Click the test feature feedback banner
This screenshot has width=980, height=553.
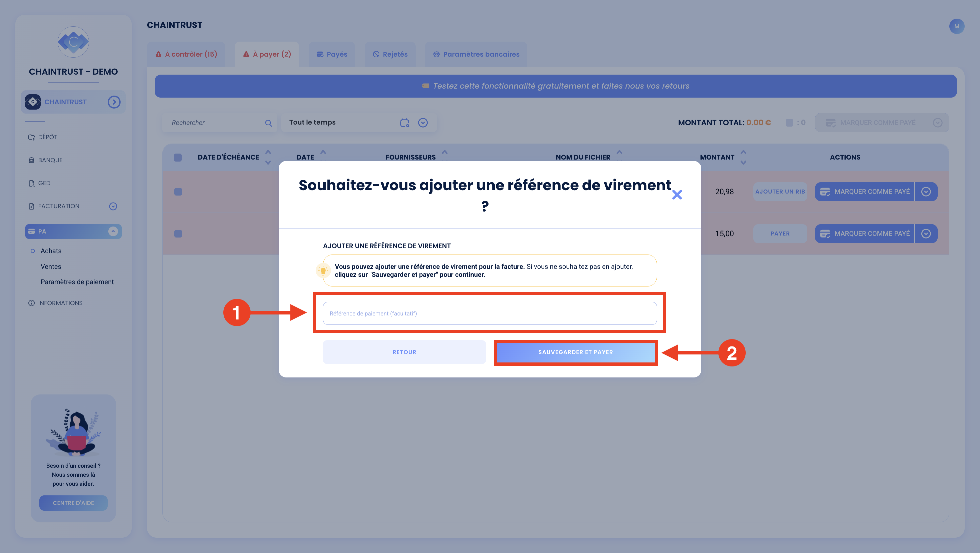tap(555, 86)
